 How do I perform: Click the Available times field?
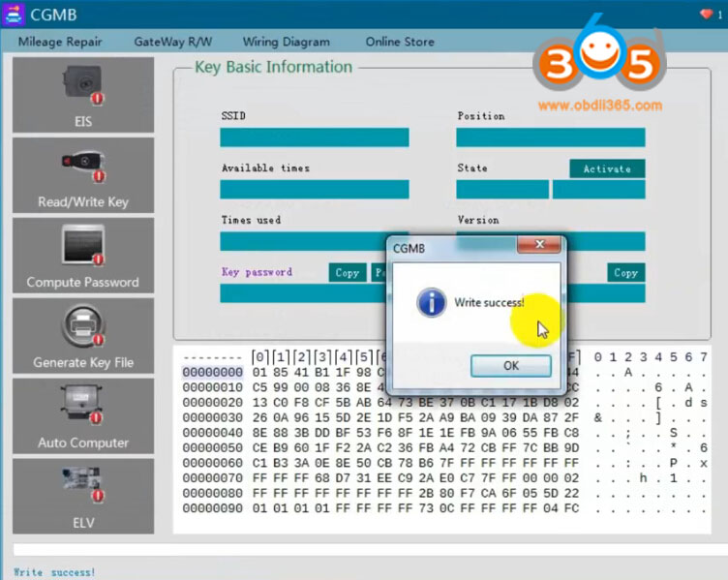coord(315,190)
